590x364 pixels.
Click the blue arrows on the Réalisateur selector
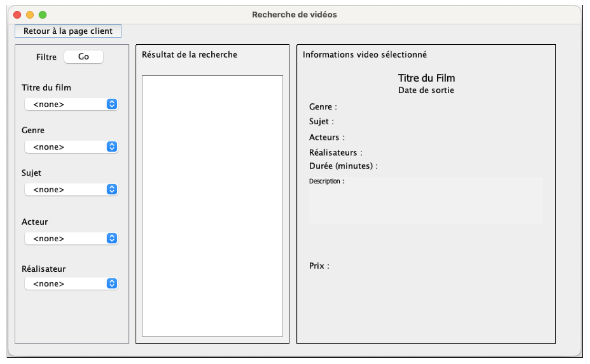tap(112, 283)
